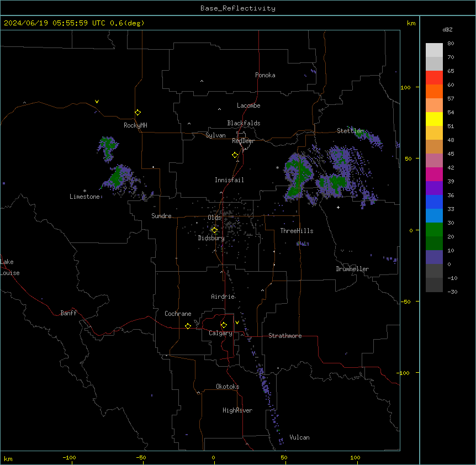This screenshot has width=476, height=465.
Task: Click the RockyMH label
Action: [x=135, y=125]
